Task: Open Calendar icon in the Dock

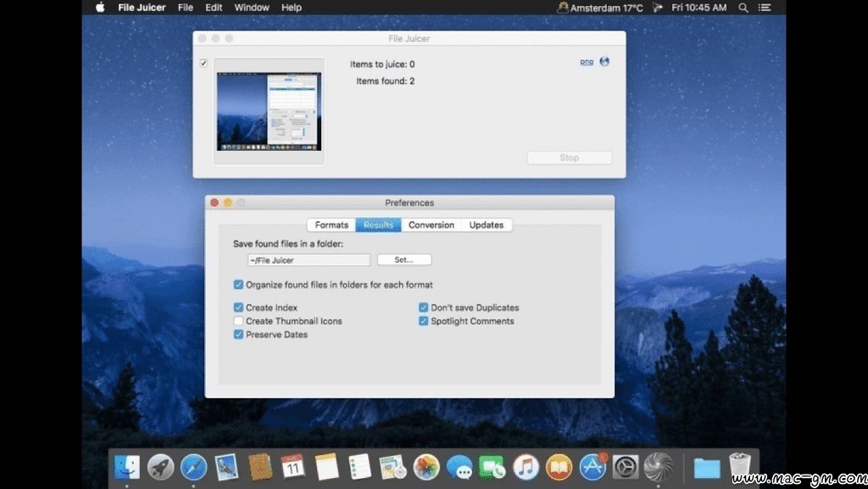Action: [x=292, y=468]
